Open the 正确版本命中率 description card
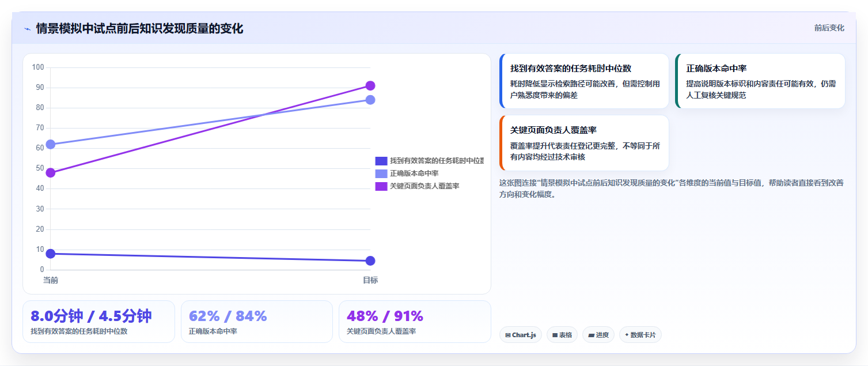Viewport: 868px width, 366px height. 760,81
